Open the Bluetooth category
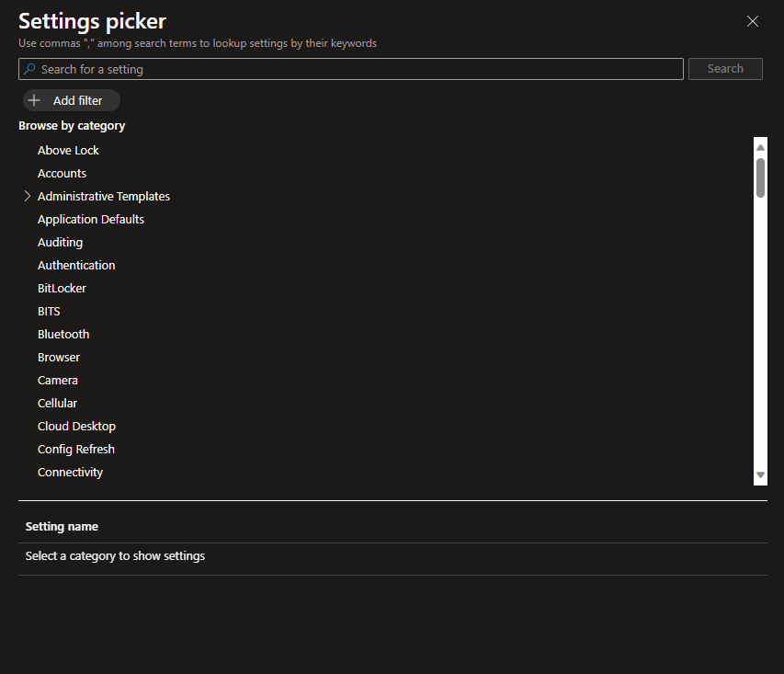 (x=63, y=334)
